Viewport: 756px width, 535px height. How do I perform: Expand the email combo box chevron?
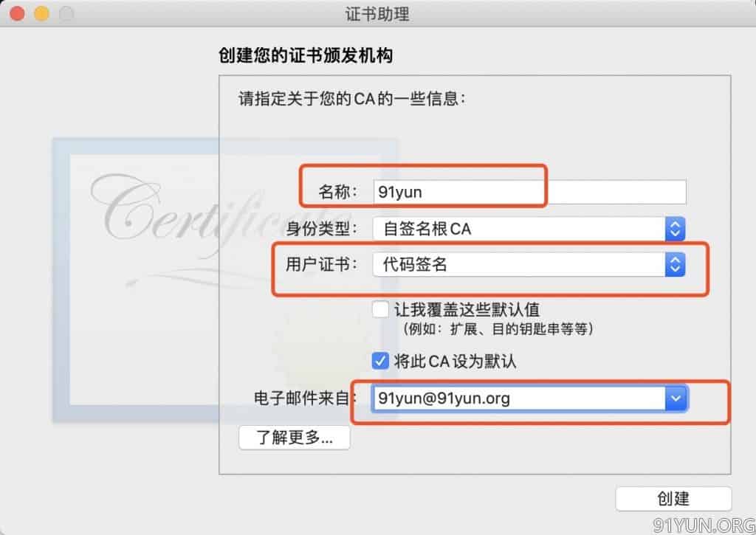(676, 398)
